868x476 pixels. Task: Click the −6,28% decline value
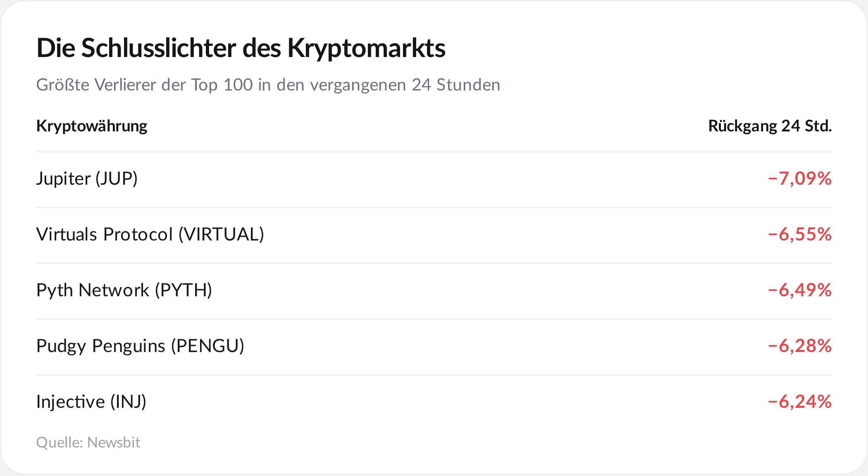tap(800, 346)
